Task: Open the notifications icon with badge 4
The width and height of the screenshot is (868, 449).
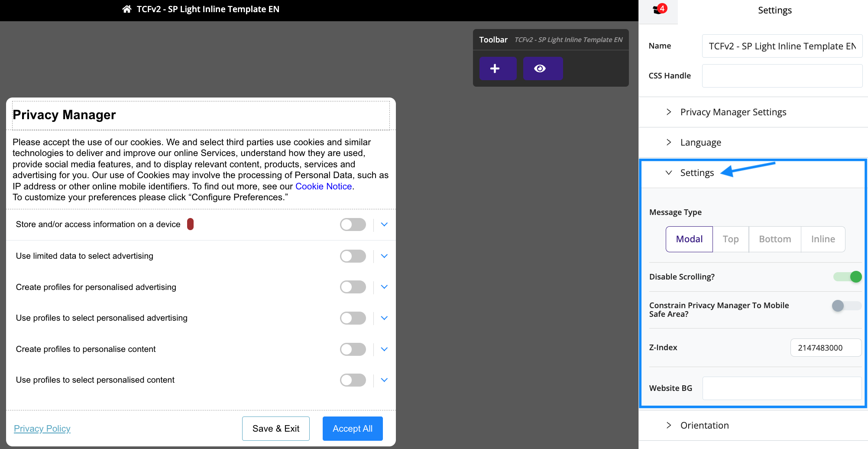Action: coord(660,10)
